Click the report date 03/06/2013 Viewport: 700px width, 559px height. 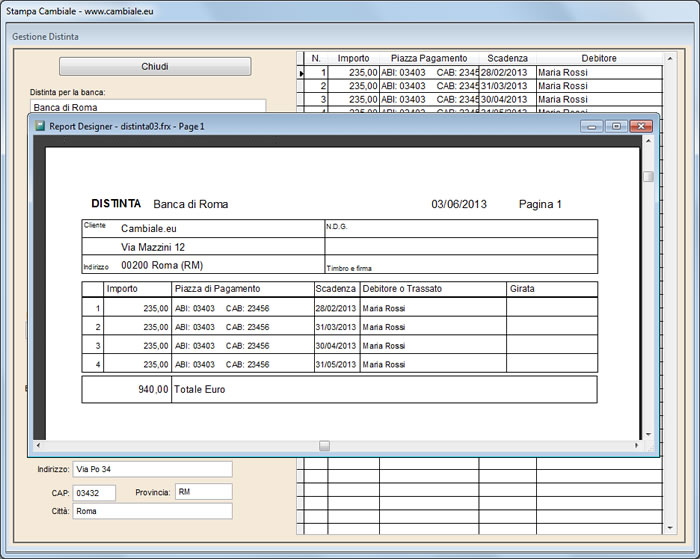point(459,204)
